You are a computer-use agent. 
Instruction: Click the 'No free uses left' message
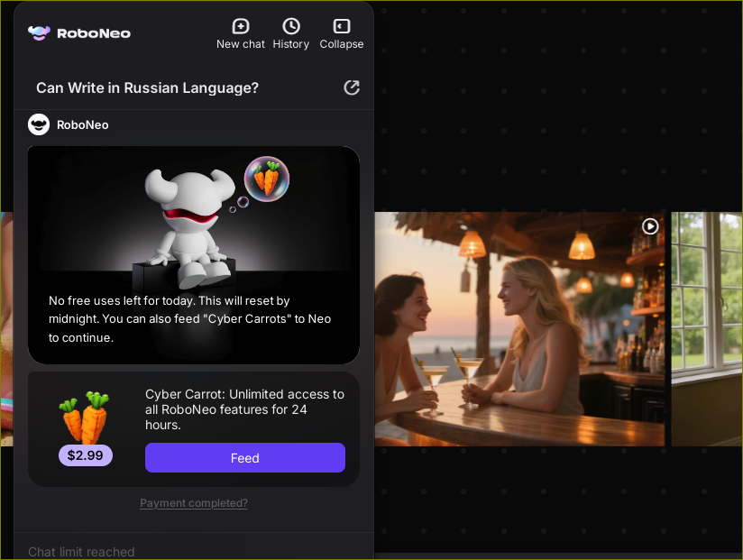190,319
